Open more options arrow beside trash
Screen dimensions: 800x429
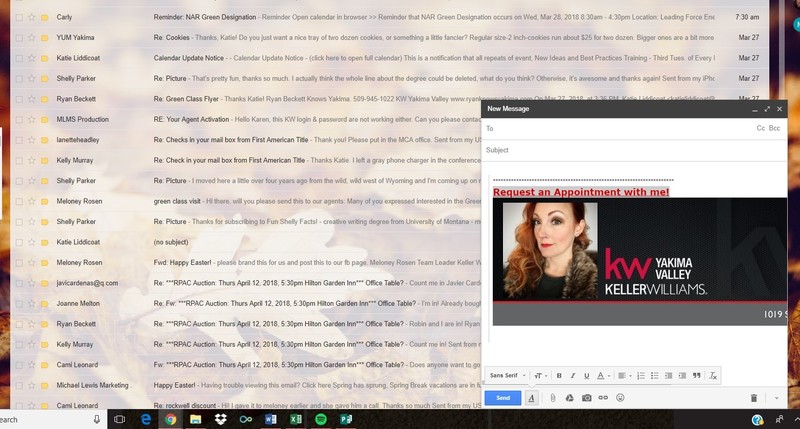(x=776, y=398)
